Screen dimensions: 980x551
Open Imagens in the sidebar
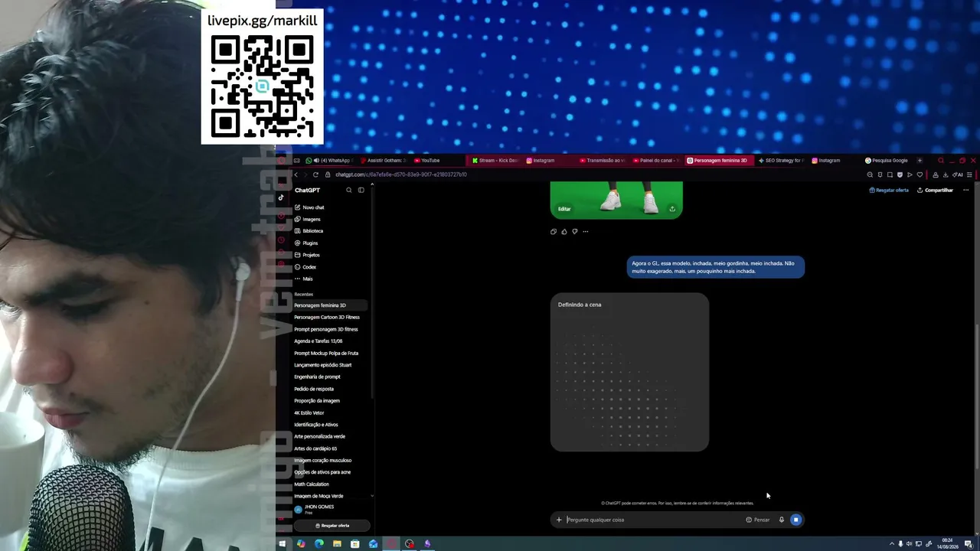tap(308, 220)
